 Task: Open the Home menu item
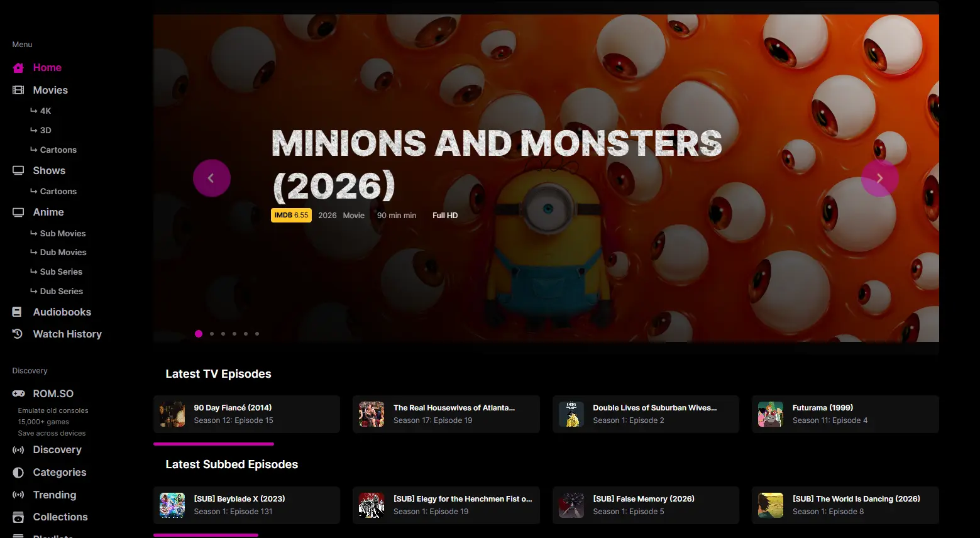click(47, 68)
